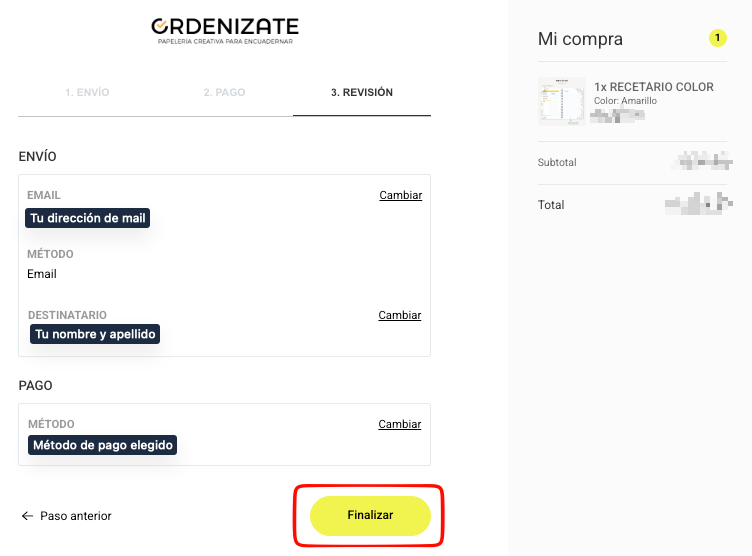Image resolution: width=752 pixels, height=556 pixels.
Task: Change the payment method with Cambiar
Action: 399,424
